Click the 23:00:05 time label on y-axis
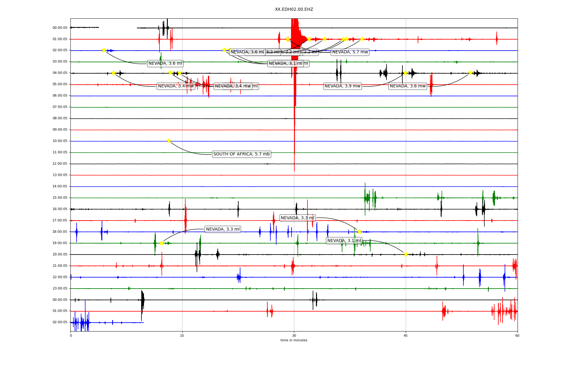Screen dimensions: 588x368 (60, 289)
